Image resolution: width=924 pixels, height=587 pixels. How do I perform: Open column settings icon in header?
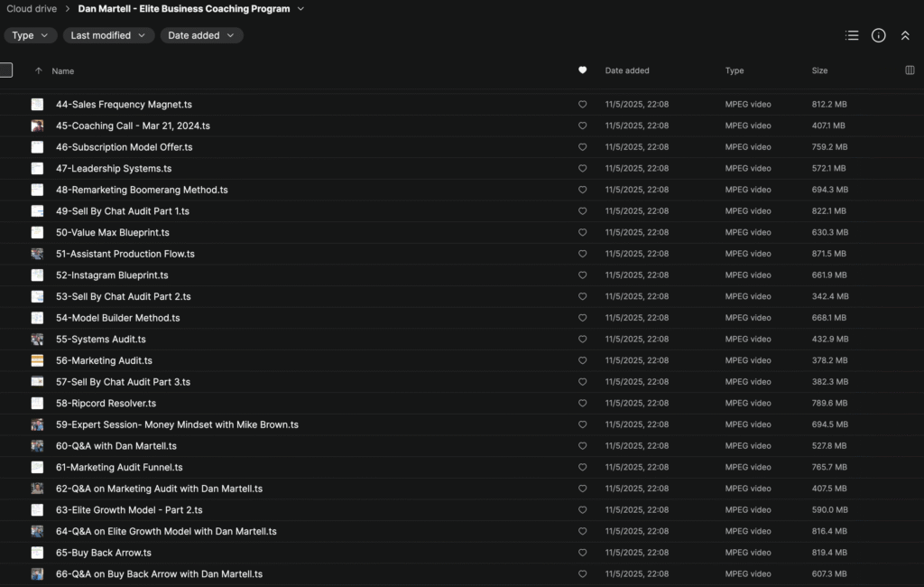pos(910,70)
